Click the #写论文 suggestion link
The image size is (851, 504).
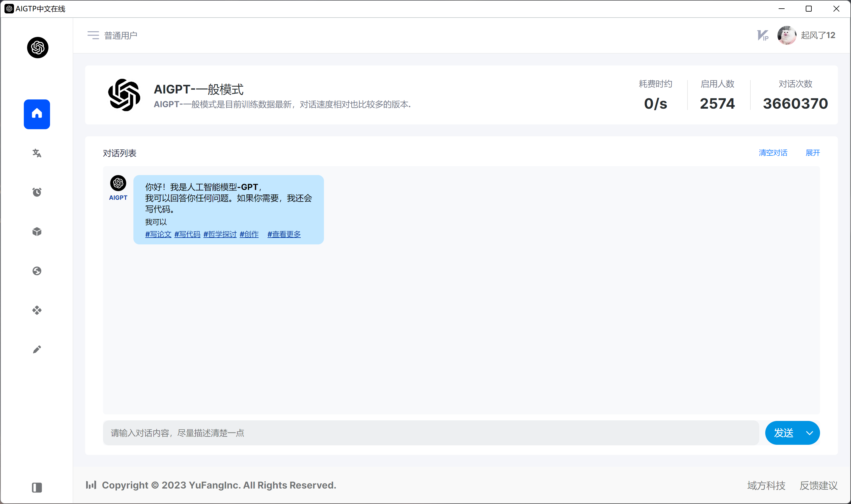pyautogui.click(x=158, y=234)
